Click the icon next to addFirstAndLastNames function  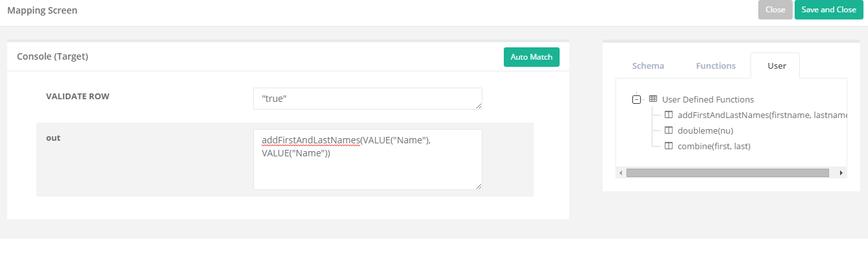(669, 115)
